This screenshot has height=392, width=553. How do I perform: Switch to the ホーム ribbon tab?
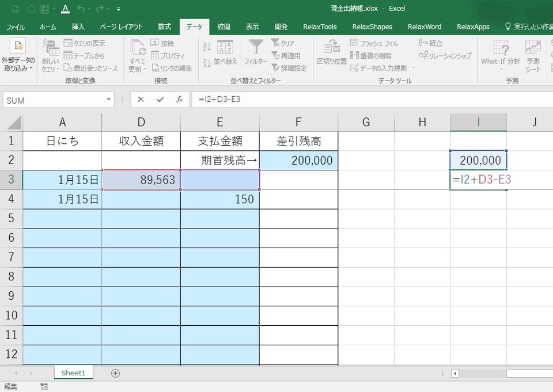tap(48, 26)
